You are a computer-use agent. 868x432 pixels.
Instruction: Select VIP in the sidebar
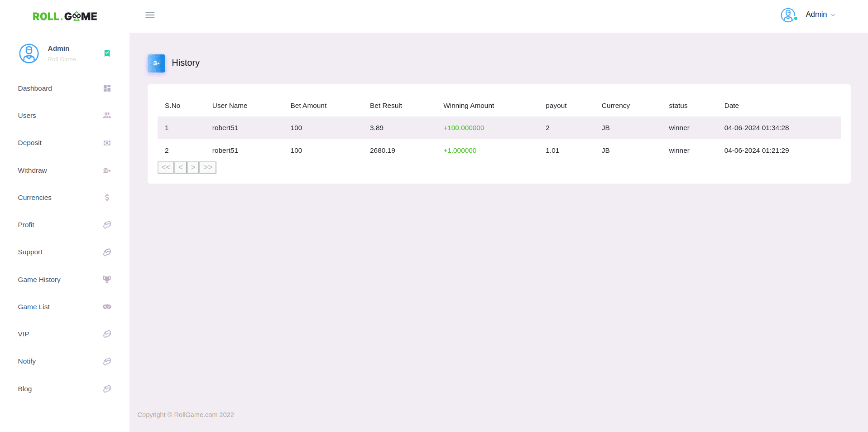pos(24,334)
